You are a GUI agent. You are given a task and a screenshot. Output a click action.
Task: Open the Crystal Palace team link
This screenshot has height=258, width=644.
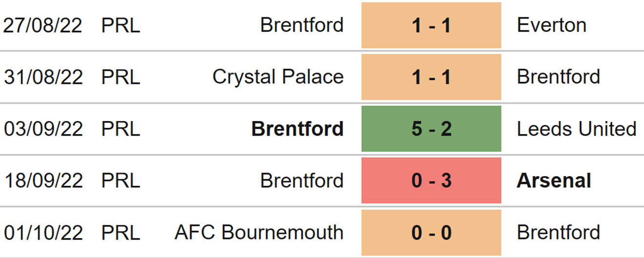point(278,77)
